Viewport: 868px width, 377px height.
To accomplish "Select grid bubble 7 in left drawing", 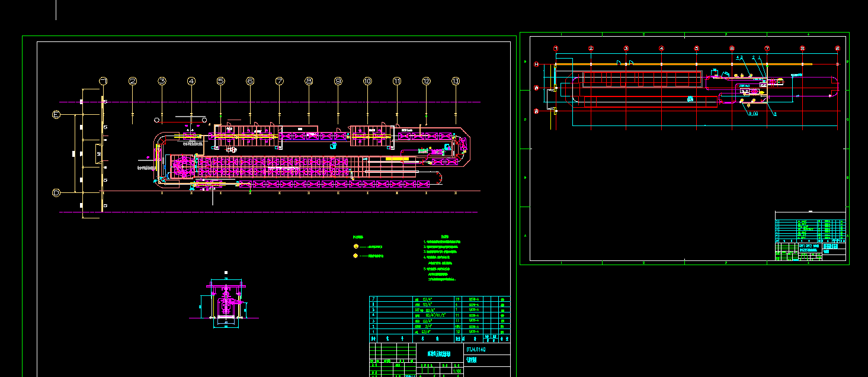I will pos(279,81).
